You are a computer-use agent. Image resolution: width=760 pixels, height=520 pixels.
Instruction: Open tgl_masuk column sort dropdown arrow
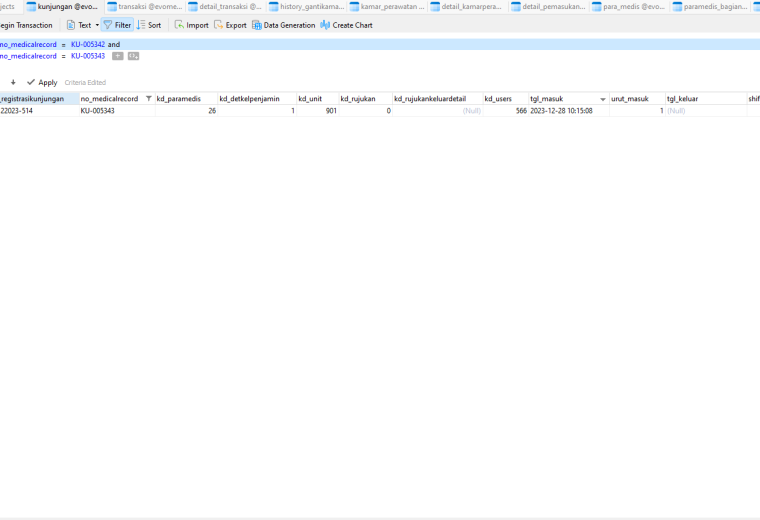pyautogui.click(x=603, y=99)
